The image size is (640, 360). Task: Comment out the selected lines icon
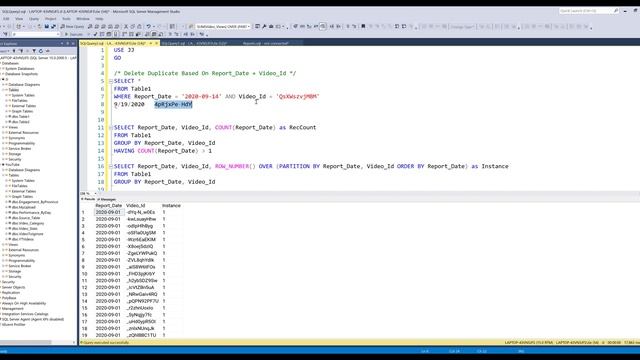point(170,34)
